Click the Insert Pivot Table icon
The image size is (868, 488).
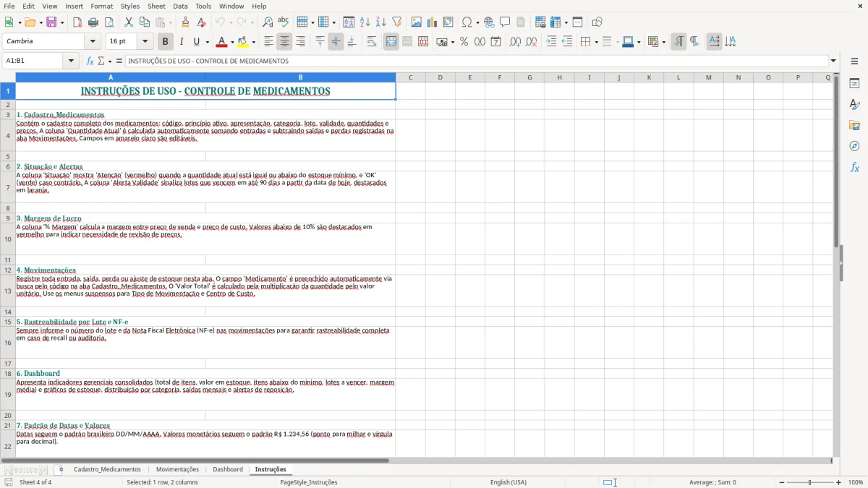pyautogui.click(x=448, y=22)
